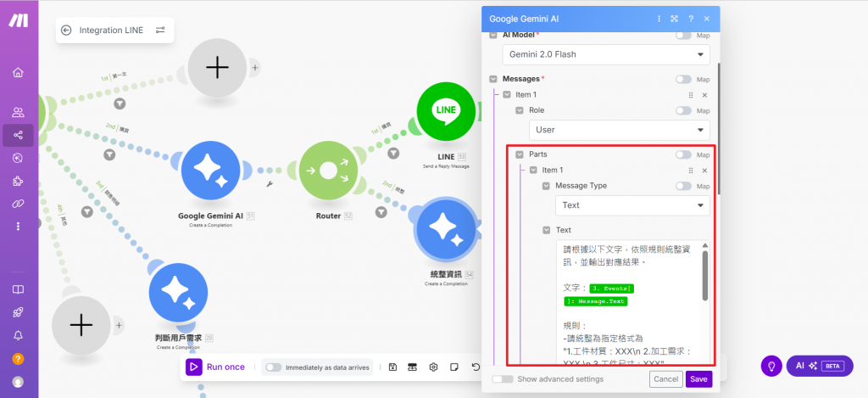Toggle Immediately as data arrives switch
868x398 pixels.
pyautogui.click(x=274, y=367)
